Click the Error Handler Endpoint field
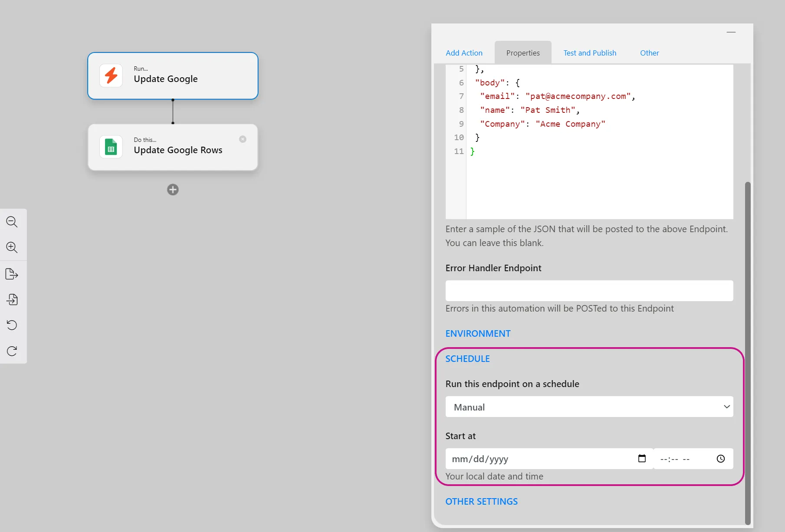785x532 pixels. click(x=589, y=291)
